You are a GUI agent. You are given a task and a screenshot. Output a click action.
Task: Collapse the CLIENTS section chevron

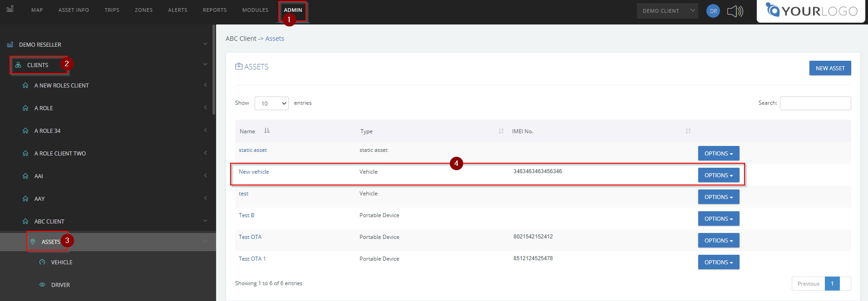point(205,64)
